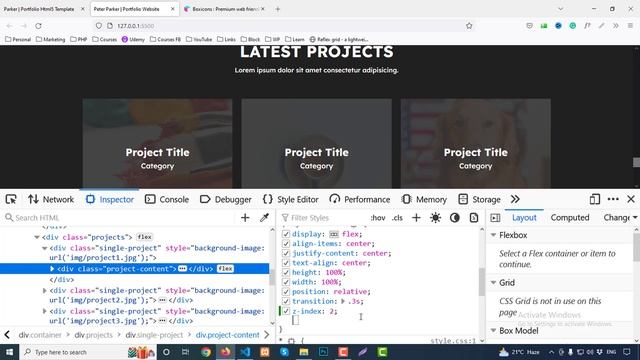640x360 pixels.
Task: Toggle flex badge on projects div
Action: tap(144, 237)
